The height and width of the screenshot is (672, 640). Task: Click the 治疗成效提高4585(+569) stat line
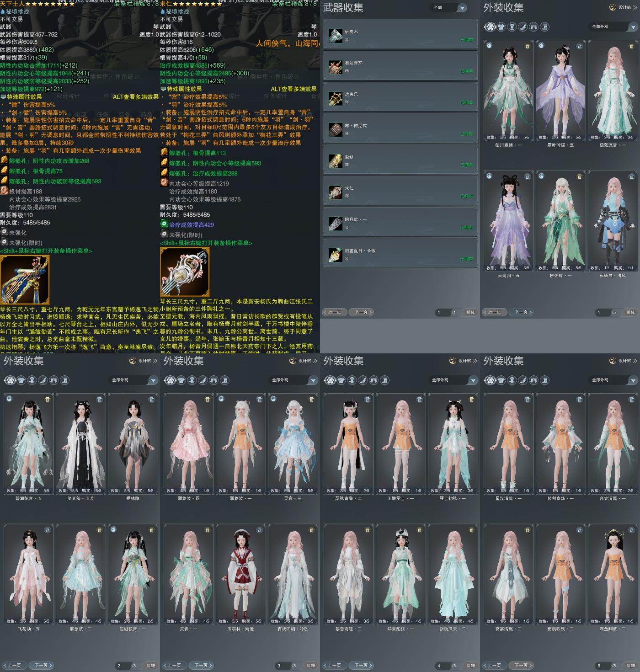192,65
